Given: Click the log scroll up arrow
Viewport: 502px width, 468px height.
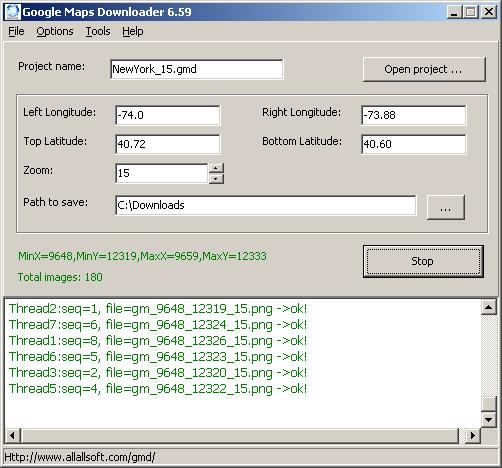Looking at the screenshot, I should [489, 307].
